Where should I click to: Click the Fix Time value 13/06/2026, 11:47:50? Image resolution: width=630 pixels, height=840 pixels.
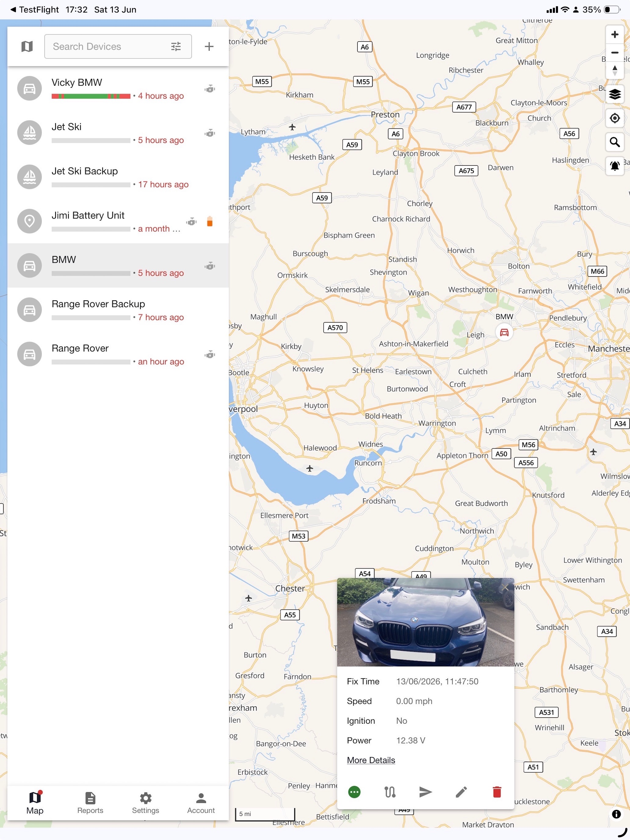coord(437,681)
